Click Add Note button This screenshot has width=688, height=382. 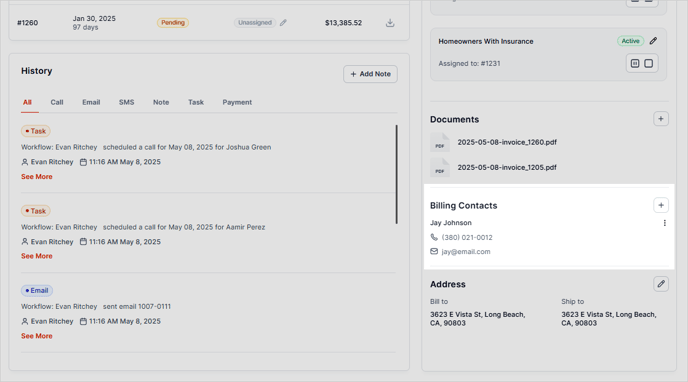(x=370, y=74)
